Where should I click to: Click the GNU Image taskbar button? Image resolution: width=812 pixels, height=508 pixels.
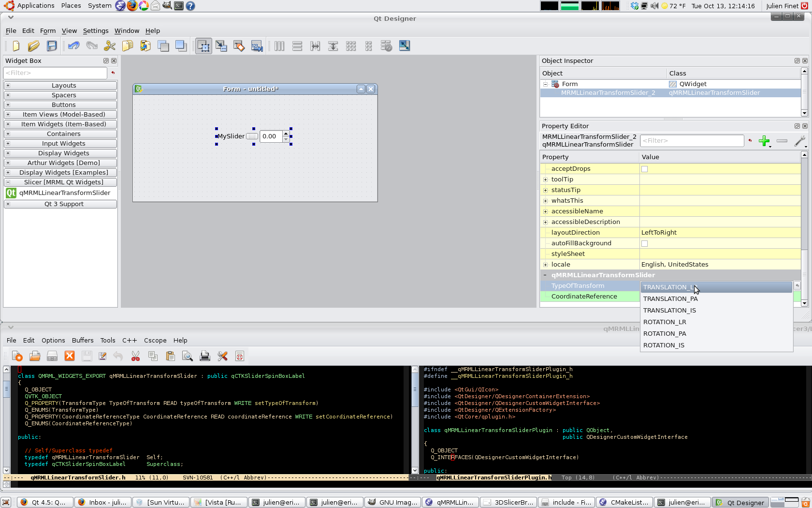click(x=392, y=502)
